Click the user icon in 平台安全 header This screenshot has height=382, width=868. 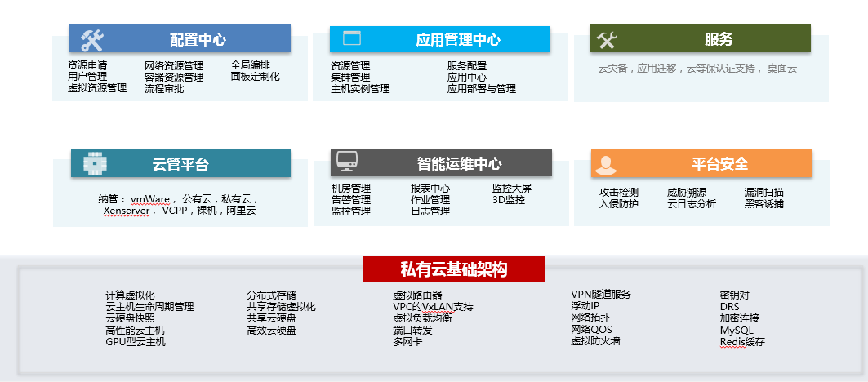pos(605,164)
